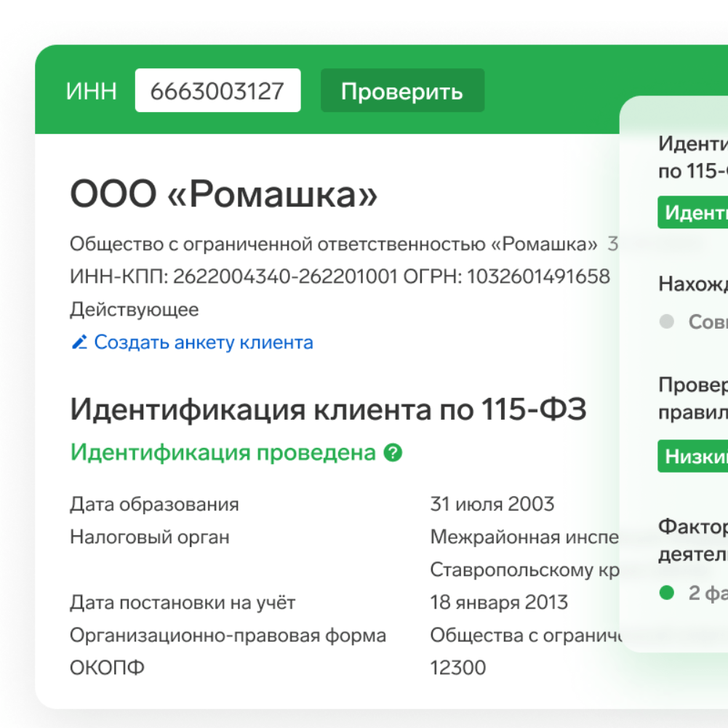The width and height of the screenshot is (728, 728).
Task: Click the Дата постановки на учёт label
Action: tap(183, 603)
